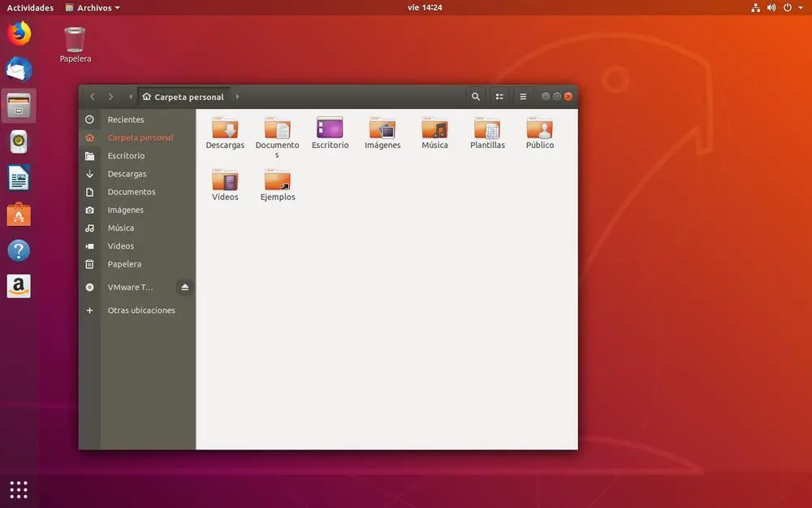Launch Firefox from the dock

(19, 33)
